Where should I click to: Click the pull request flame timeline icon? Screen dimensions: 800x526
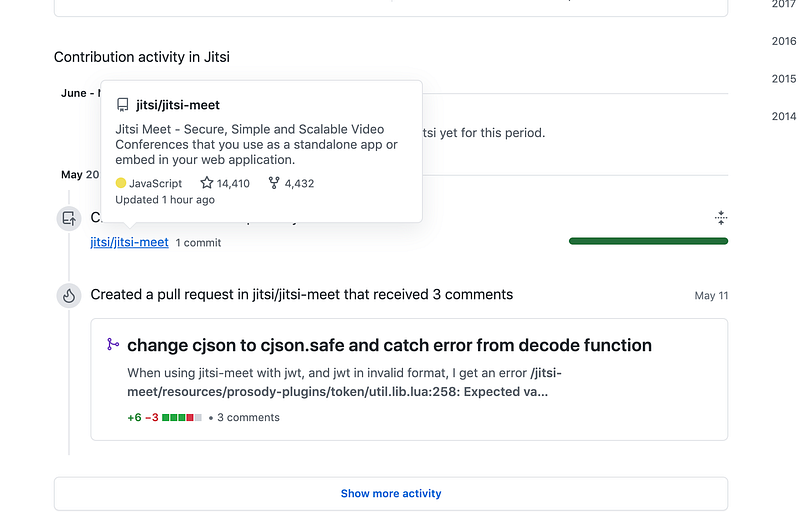click(69, 295)
